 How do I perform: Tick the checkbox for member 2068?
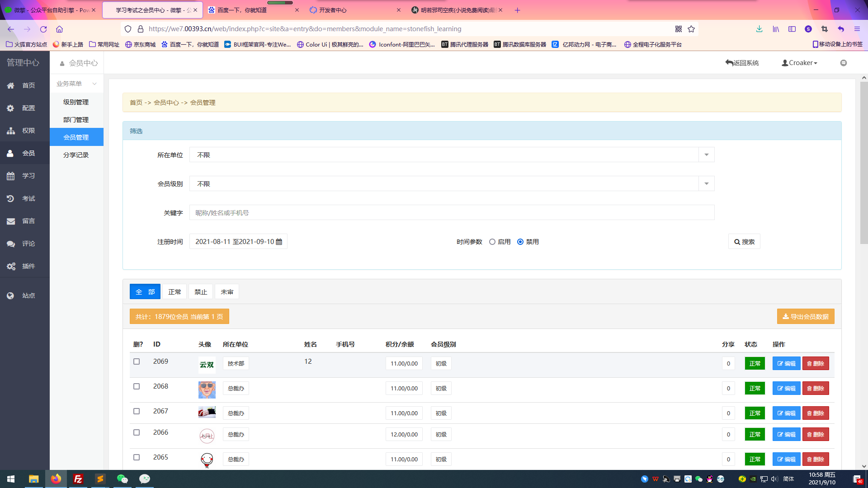tap(137, 386)
